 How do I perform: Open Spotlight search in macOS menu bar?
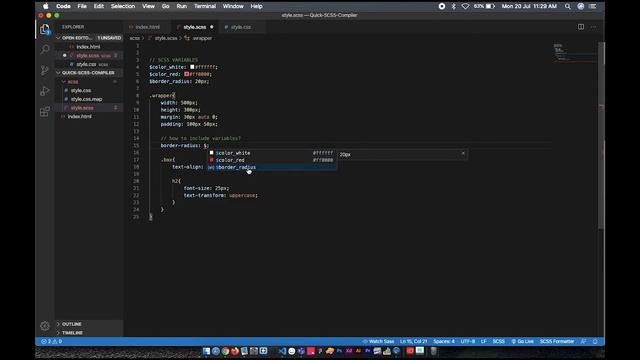[x=568, y=6]
